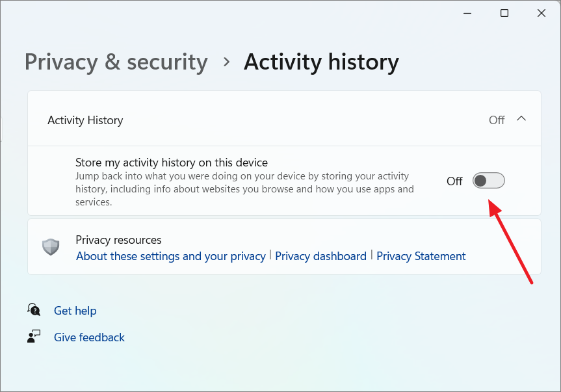Click Store my activity history setting text

(172, 163)
